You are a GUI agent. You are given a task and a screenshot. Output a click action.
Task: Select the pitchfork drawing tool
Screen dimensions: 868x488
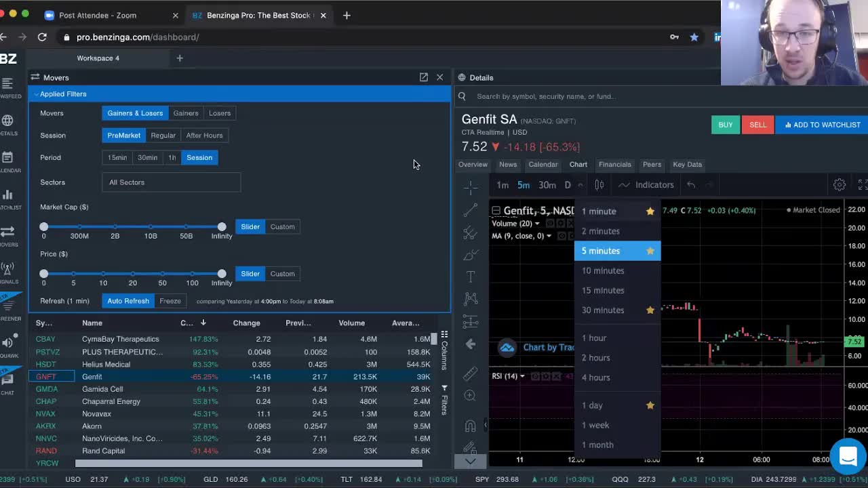pos(470,233)
